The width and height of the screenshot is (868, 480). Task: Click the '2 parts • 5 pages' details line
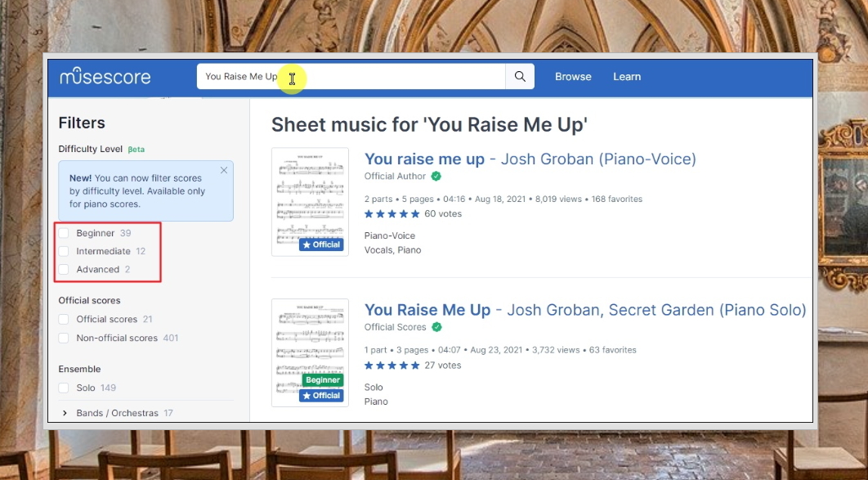[503, 199]
